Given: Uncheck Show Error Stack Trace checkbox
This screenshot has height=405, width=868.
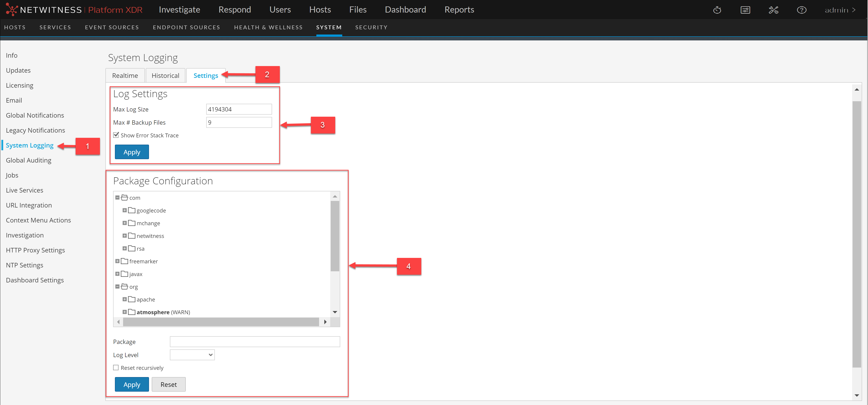Looking at the screenshot, I should tap(116, 135).
